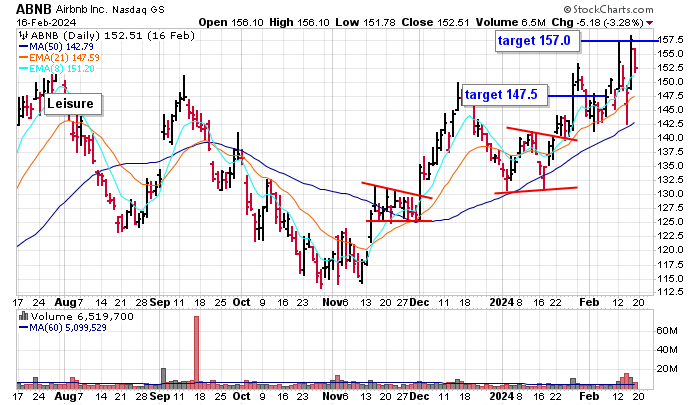The width and height of the screenshot is (700, 405).
Task: Click the Volume 6,519,700 legend text
Action: point(82,317)
